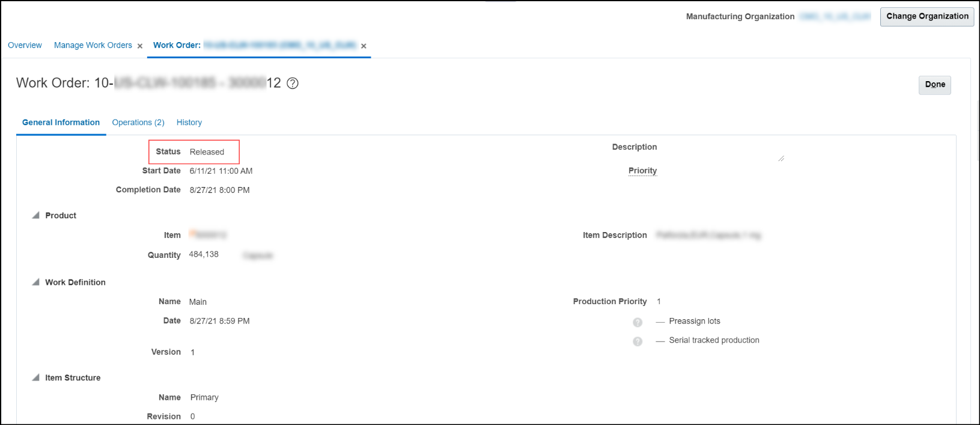Click the Production Priority value 1
The image size is (980, 425).
pyautogui.click(x=659, y=301)
